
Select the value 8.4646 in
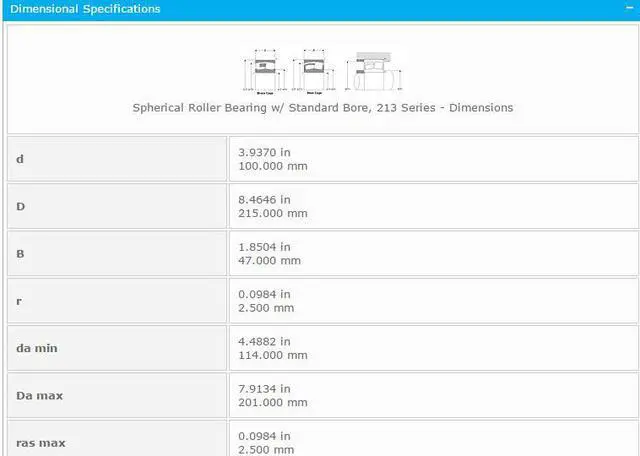(264, 200)
